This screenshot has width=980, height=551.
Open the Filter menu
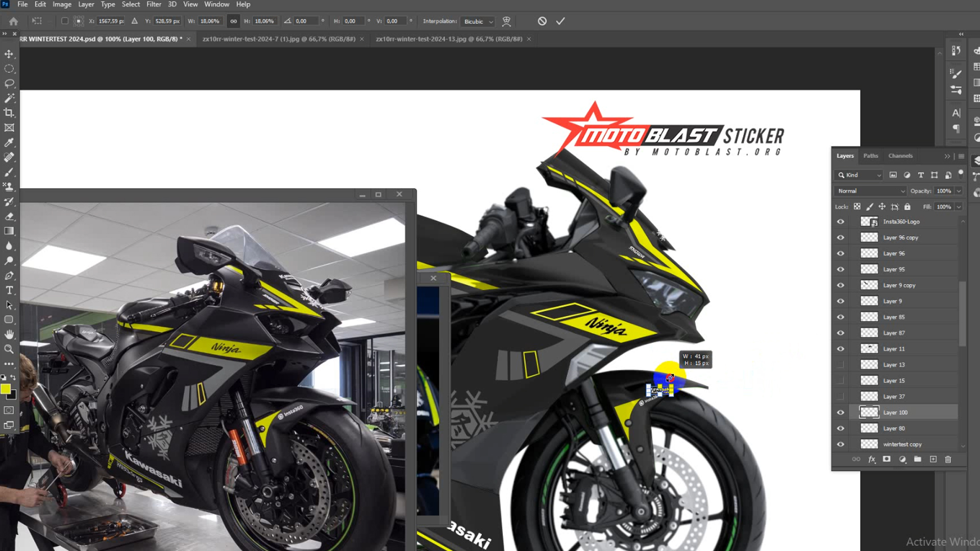pyautogui.click(x=154, y=4)
